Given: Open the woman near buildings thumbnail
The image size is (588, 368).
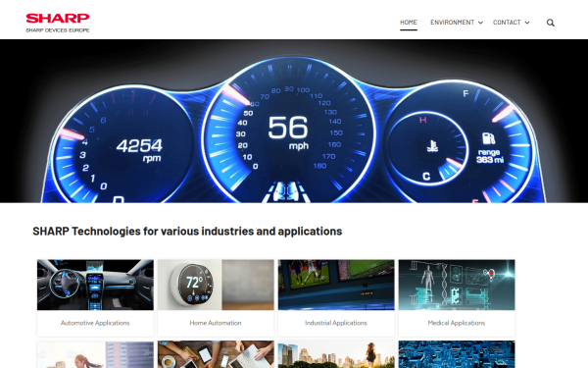Looking at the screenshot, I should (95, 354).
